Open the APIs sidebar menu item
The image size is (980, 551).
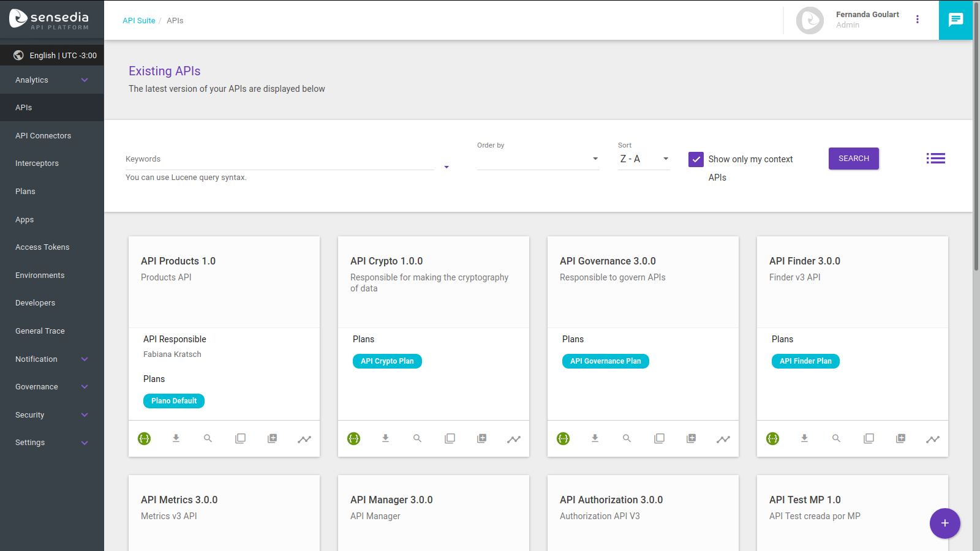click(x=23, y=107)
